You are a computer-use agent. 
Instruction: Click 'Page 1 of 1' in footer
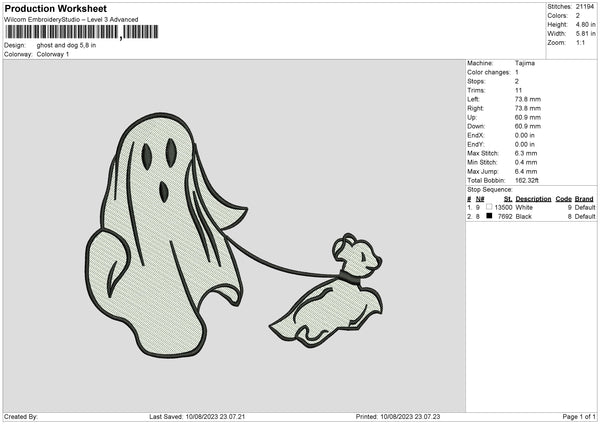(579, 417)
